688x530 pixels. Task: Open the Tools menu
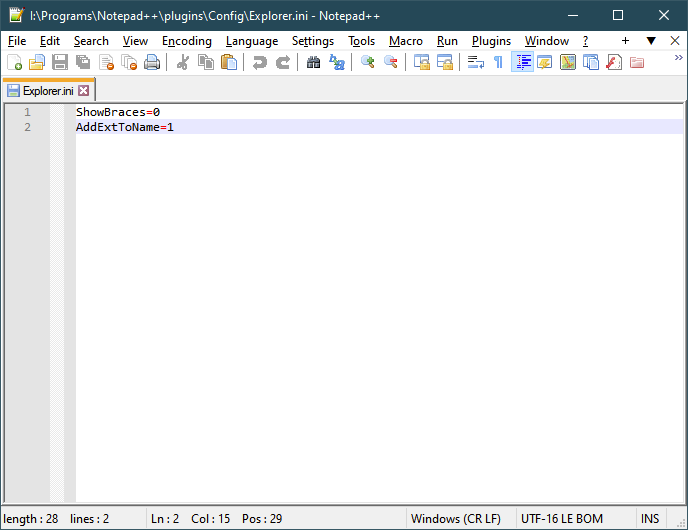coord(362,41)
